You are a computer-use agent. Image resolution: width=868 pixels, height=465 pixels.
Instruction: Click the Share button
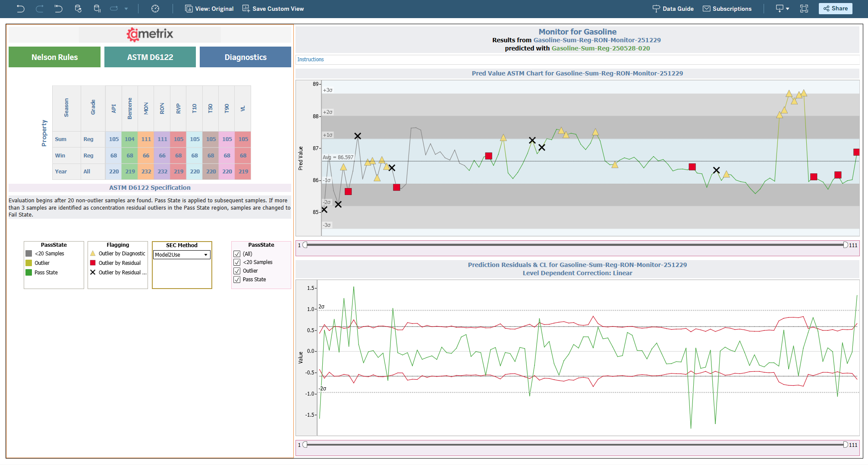[835, 9]
